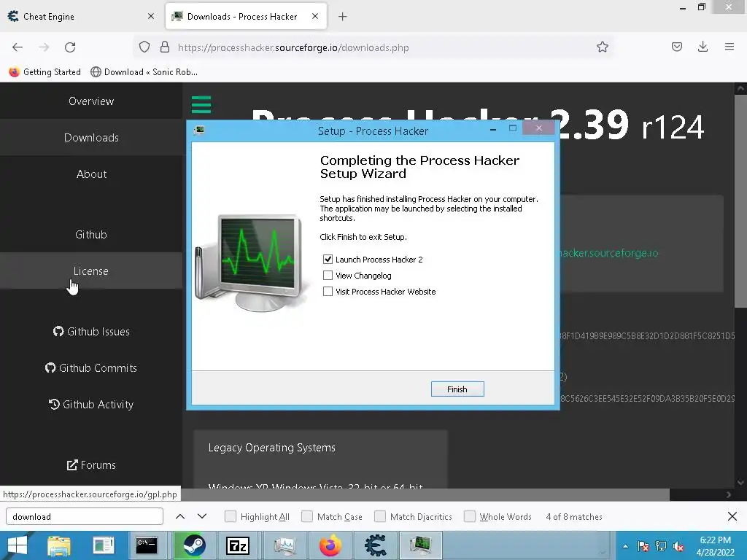The image size is (747, 560).
Task: Click the page vertical scrollbar
Action: tap(741, 201)
